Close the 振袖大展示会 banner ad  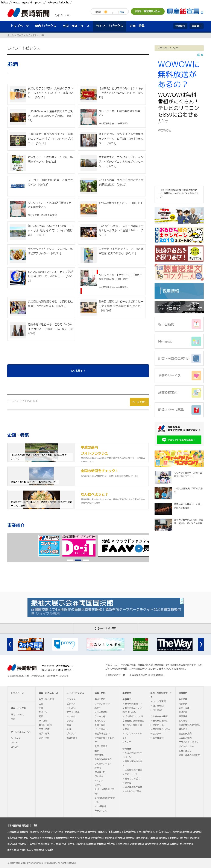tap(182, 600)
